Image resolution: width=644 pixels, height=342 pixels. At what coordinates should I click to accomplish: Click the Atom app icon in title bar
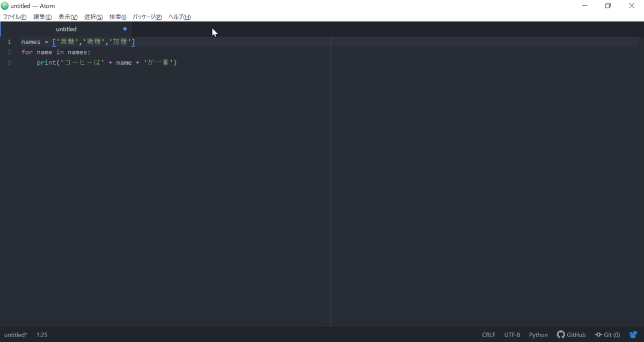(5, 6)
